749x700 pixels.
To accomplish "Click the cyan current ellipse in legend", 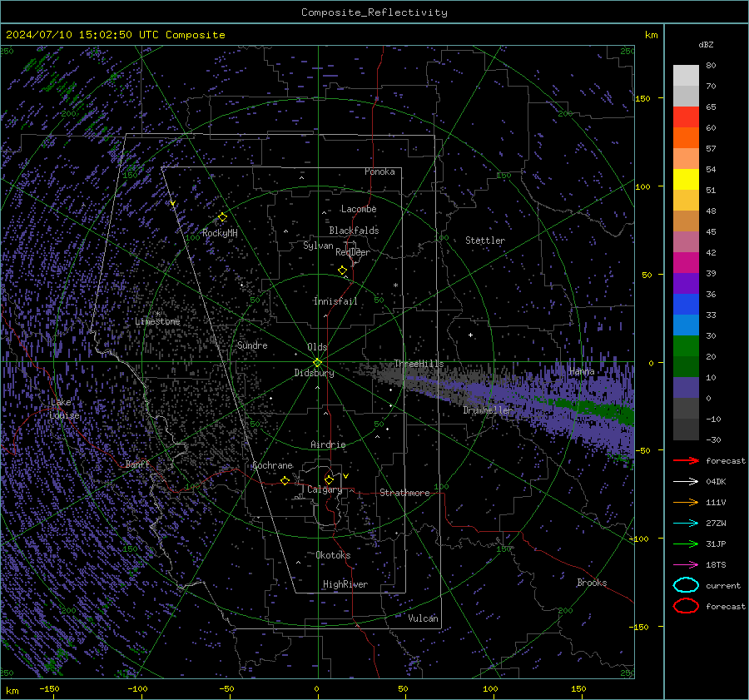I will pos(686,585).
